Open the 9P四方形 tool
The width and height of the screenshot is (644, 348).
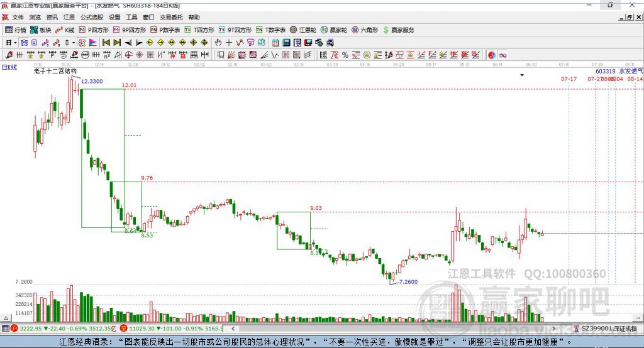pyautogui.click(x=130, y=30)
